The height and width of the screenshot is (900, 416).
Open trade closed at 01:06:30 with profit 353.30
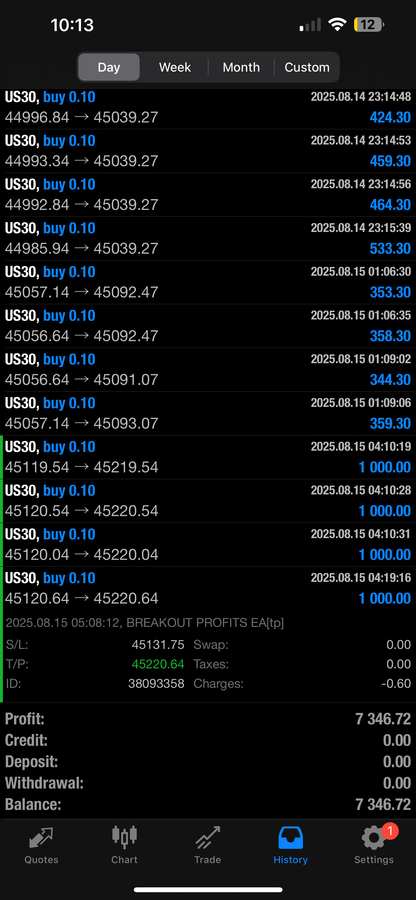208,282
